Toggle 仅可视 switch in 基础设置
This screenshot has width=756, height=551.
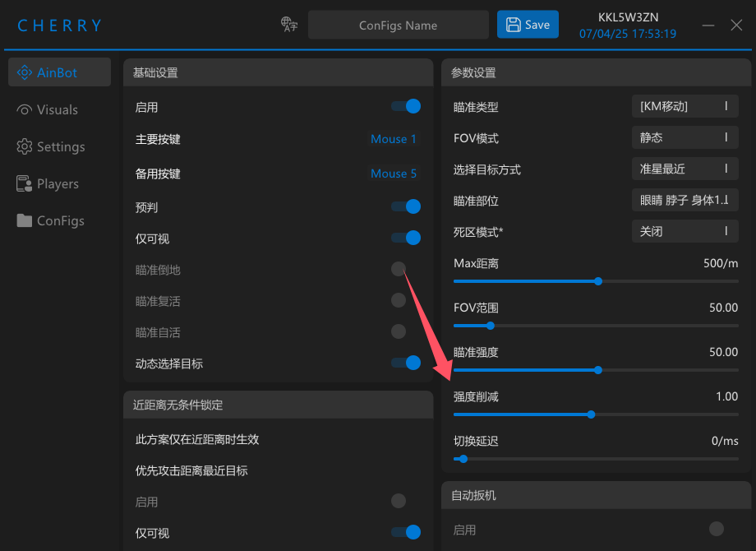coord(406,238)
